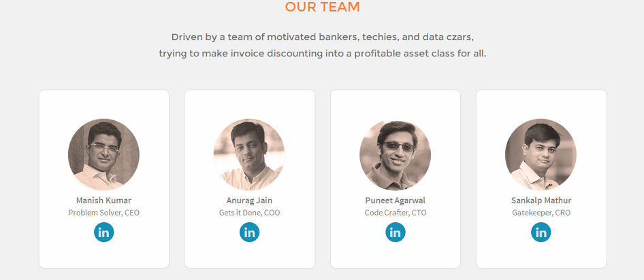This screenshot has height=280, width=644.
Task: Click the 'Problem Solver, CEO' title
Action: (103, 213)
